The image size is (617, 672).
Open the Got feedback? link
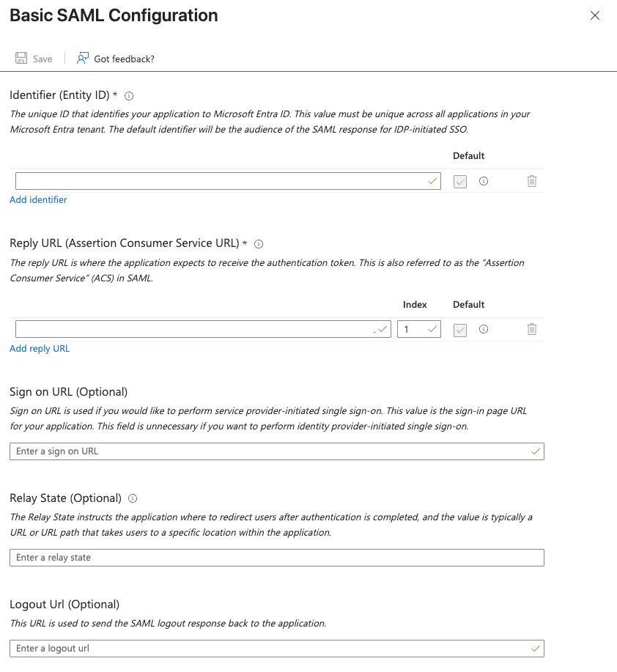[124, 59]
